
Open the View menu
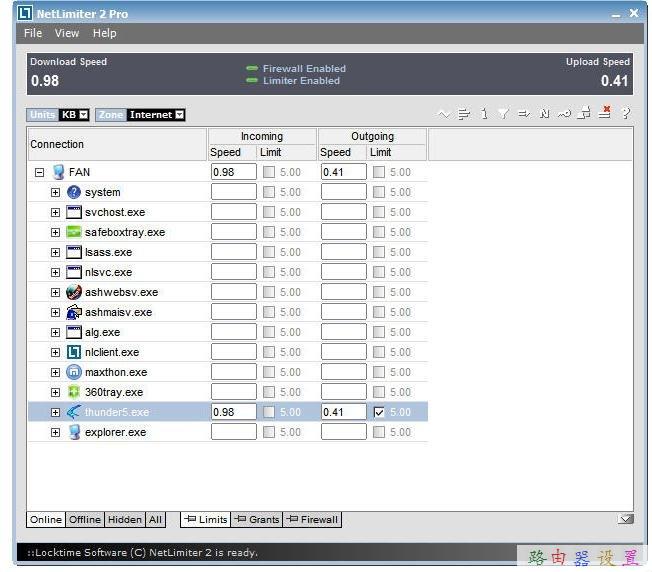click(67, 33)
